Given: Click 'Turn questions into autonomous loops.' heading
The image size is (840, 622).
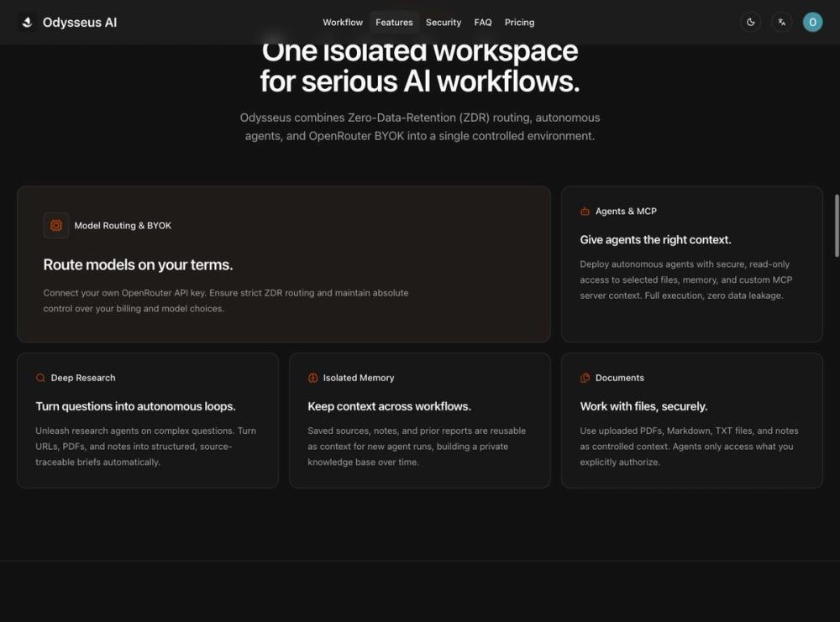Looking at the screenshot, I should 135,406.
